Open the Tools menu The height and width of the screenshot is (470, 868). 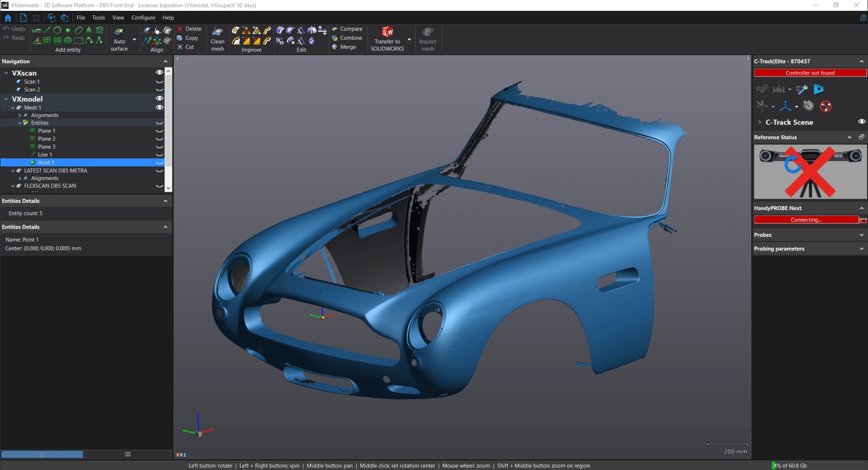[x=99, y=18]
